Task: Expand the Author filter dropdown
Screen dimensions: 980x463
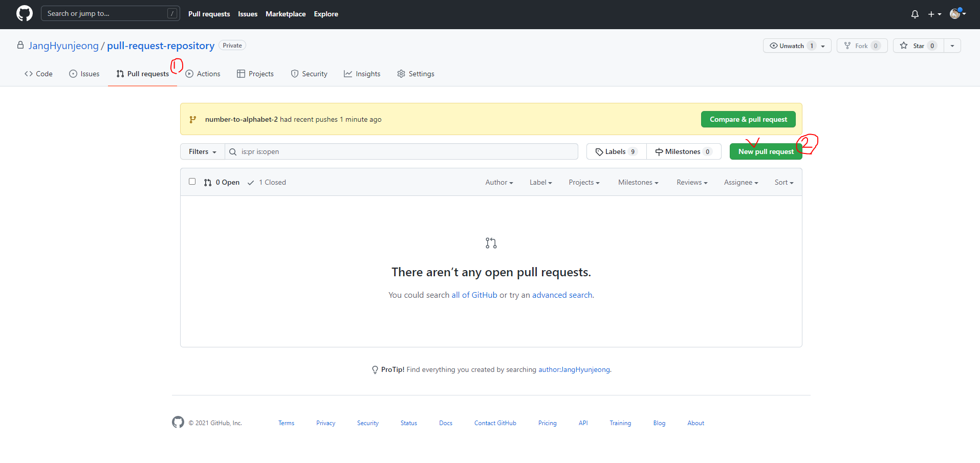Action: click(499, 182)
